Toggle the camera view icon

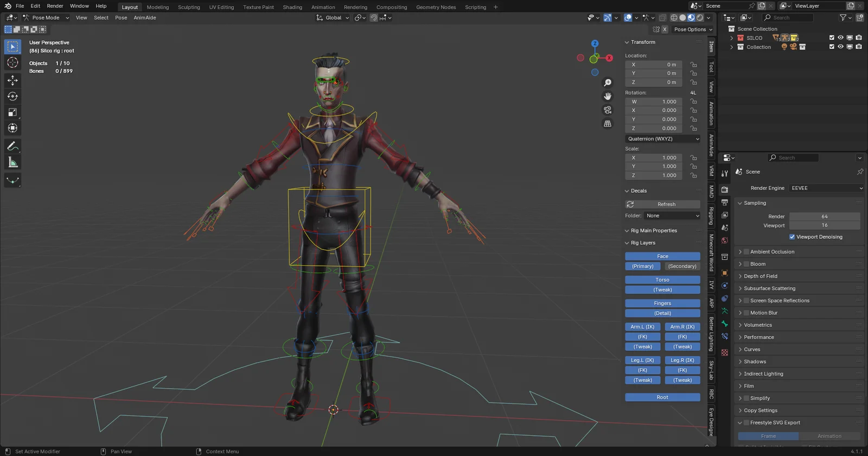tap(608, 110)
